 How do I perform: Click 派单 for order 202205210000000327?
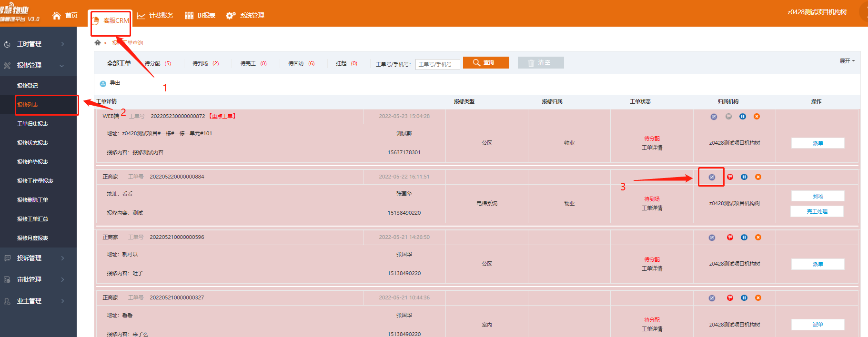[x=818, y=325]
